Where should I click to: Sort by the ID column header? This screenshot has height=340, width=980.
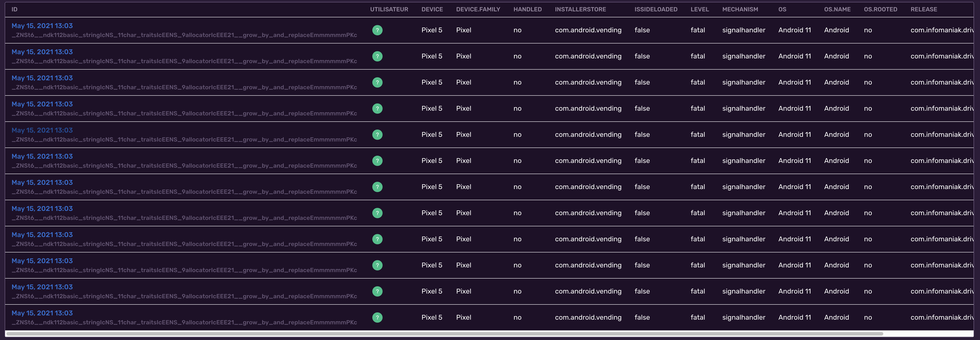click(15, 9)
